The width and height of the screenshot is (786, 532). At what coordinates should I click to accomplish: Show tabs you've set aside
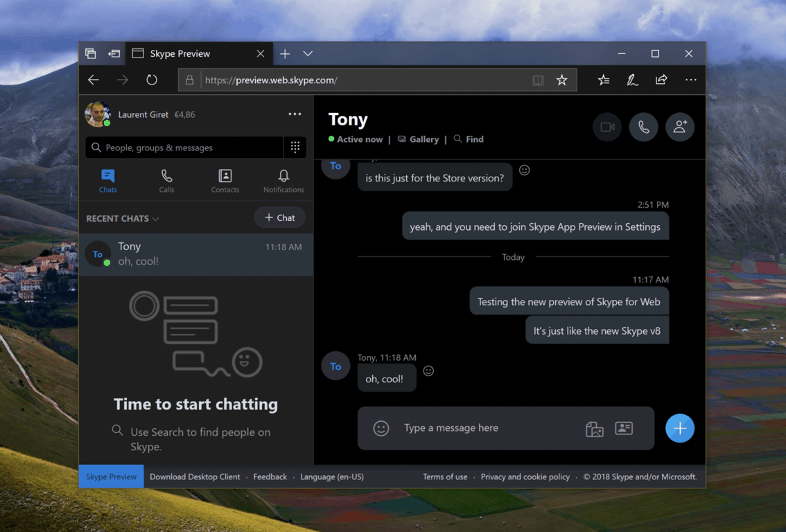pos(91,53)
